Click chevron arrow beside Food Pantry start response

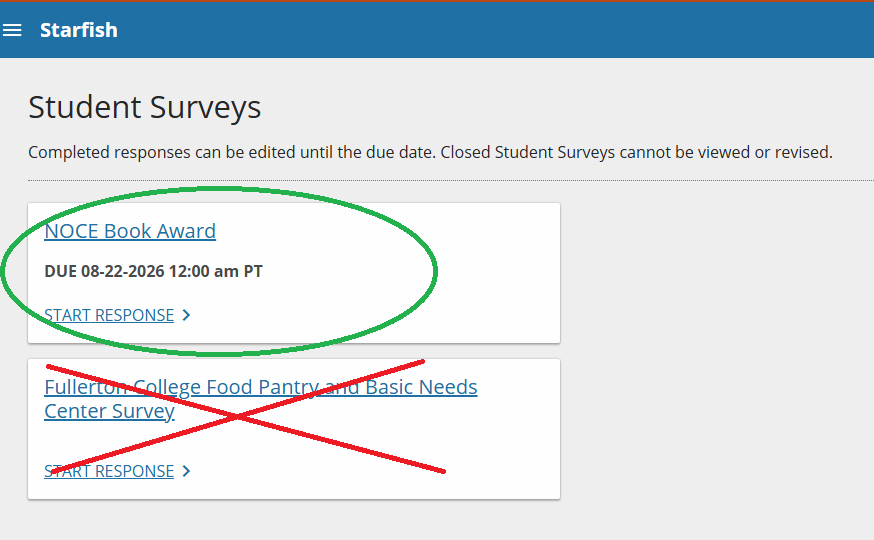tap(187, 471)
